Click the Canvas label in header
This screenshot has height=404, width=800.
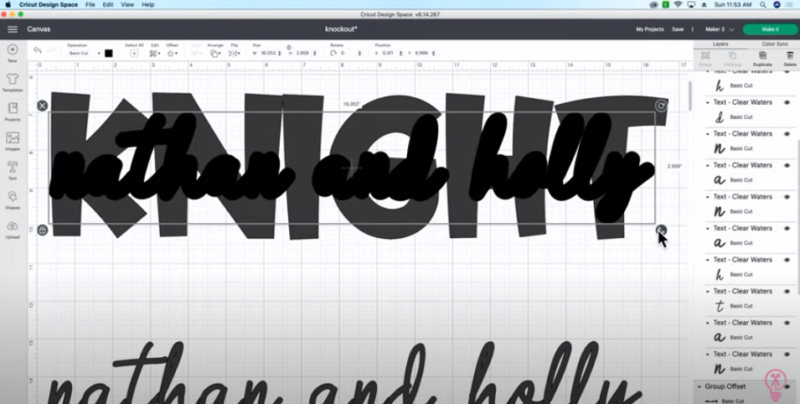(x=38, y=29)
